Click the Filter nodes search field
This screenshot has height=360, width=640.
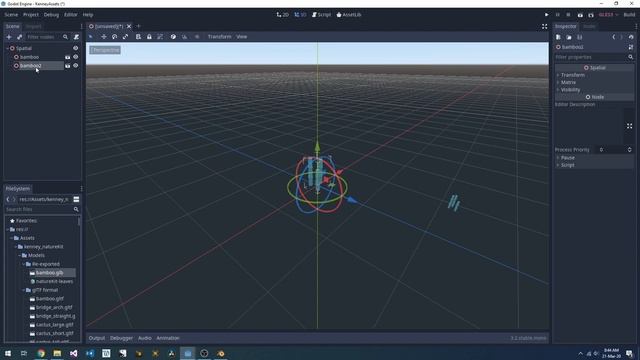pyautogui.click(x=47, y=37)
